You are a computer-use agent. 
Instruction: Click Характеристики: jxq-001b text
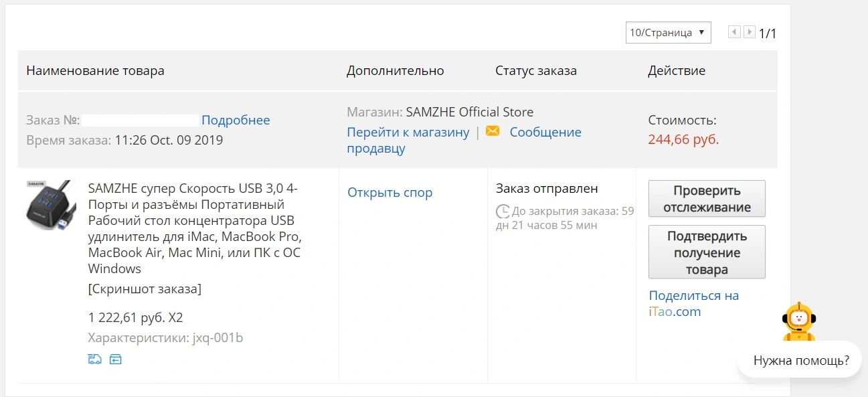coord(165,337)
